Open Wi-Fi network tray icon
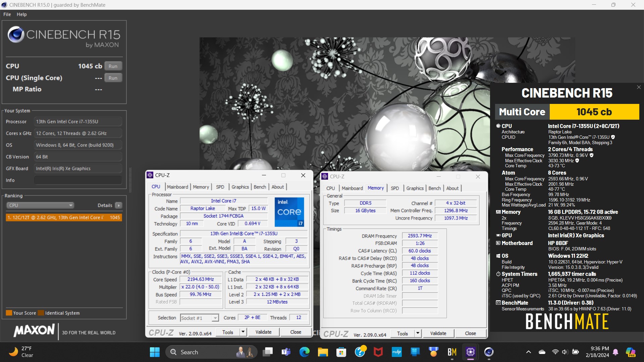This screenshot has height=362, width=644. pos(555,352)
